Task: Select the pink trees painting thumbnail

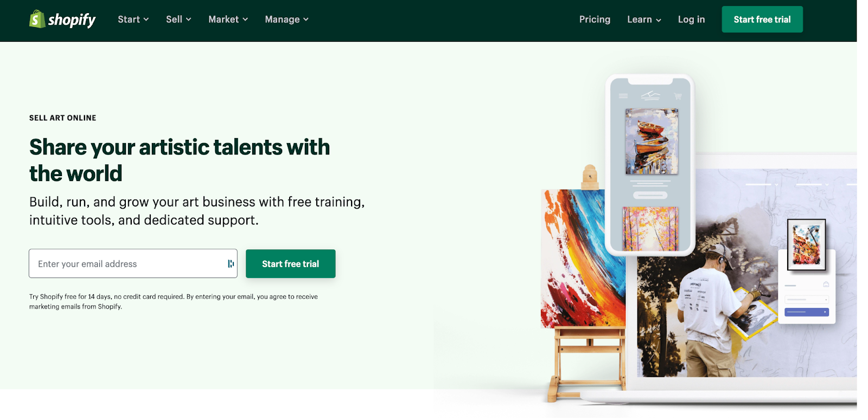Action: click(x=650, y=229)
